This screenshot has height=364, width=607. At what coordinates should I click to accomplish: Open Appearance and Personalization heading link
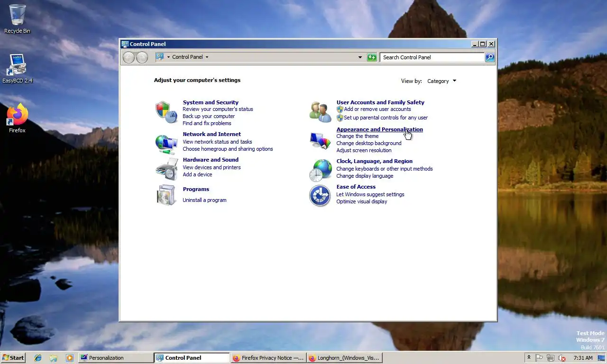click(x=379, y=129)
